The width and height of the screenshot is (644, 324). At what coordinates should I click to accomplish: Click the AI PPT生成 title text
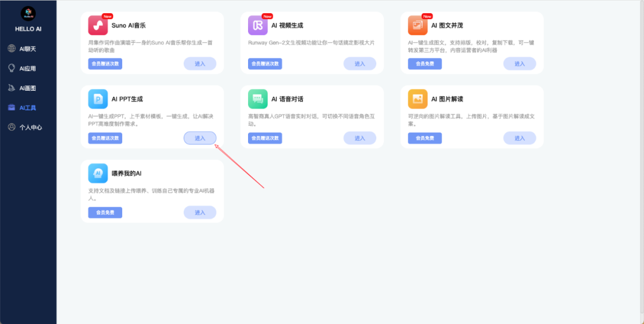(128, 99)
